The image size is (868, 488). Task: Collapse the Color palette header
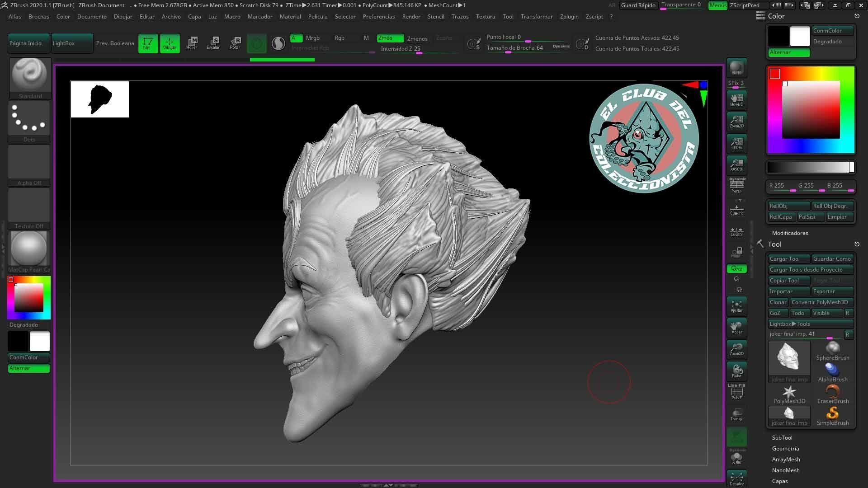(776, 16)
